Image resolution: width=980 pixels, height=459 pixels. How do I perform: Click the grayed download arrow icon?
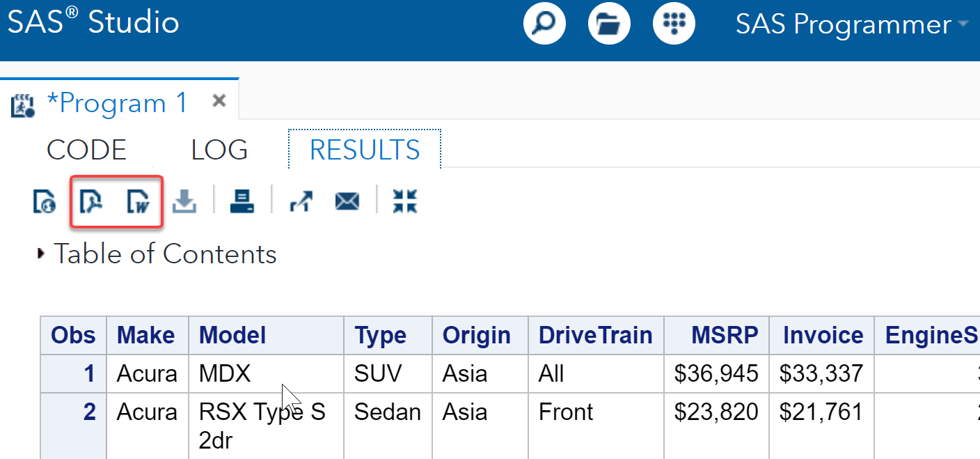[184, 202]
